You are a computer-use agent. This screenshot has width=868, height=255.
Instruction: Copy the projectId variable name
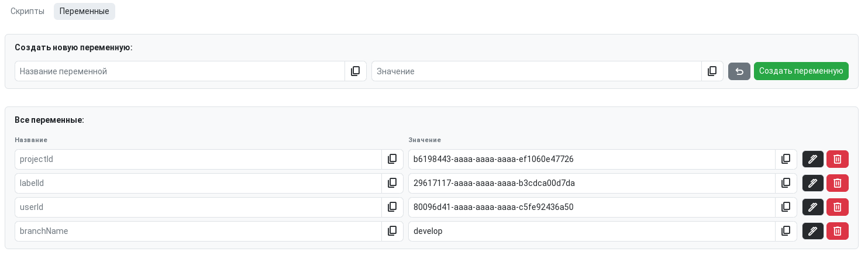click(x=392, y=159)
